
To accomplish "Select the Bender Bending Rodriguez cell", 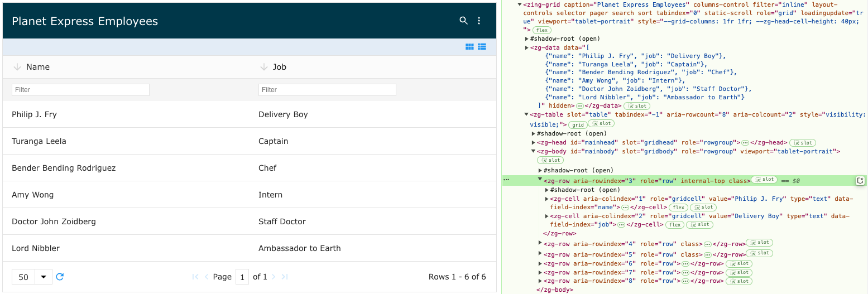I will pos(126,168).
